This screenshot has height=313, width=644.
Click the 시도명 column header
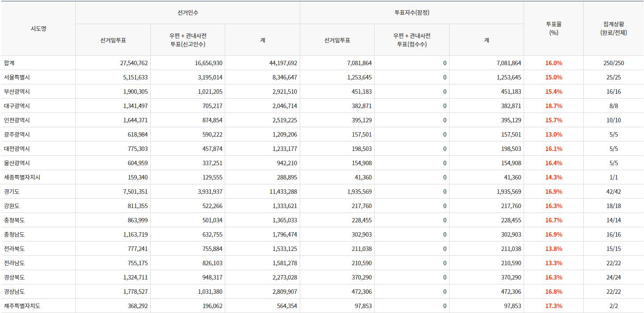[x=38, y=29]
